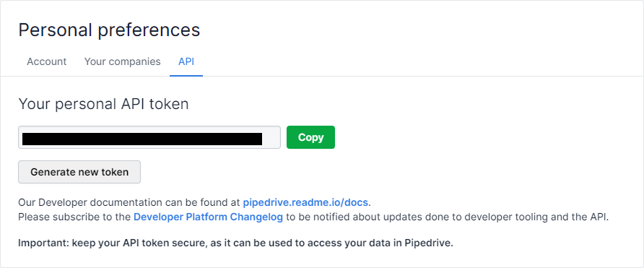Click the Important keep token secure notice
The image size is (644, 268).
(236, 243)
